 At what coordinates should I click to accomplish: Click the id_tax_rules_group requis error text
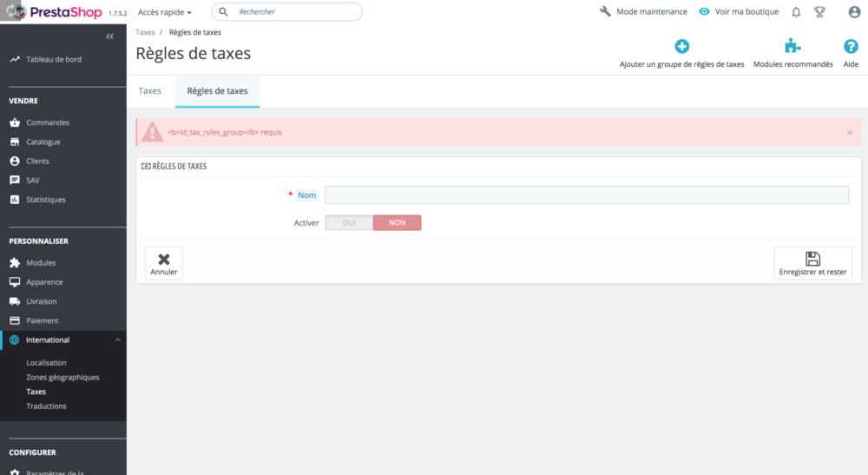[x=225, y=132]
